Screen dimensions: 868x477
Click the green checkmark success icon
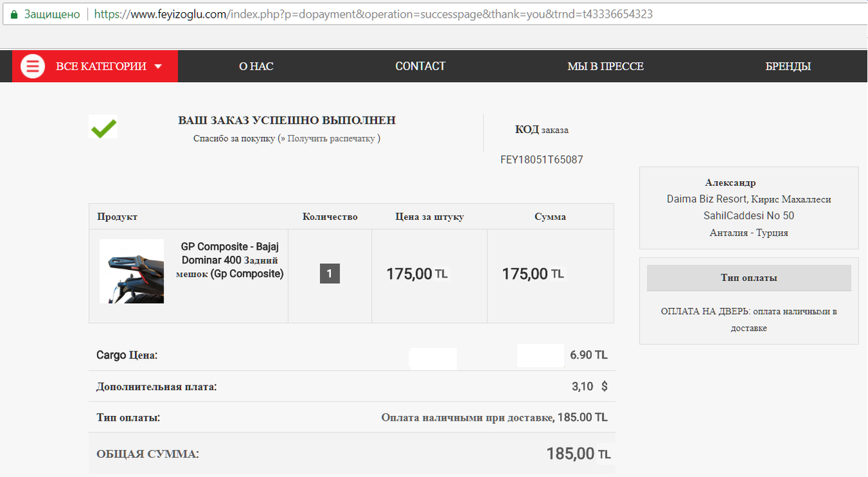point(103,127)
